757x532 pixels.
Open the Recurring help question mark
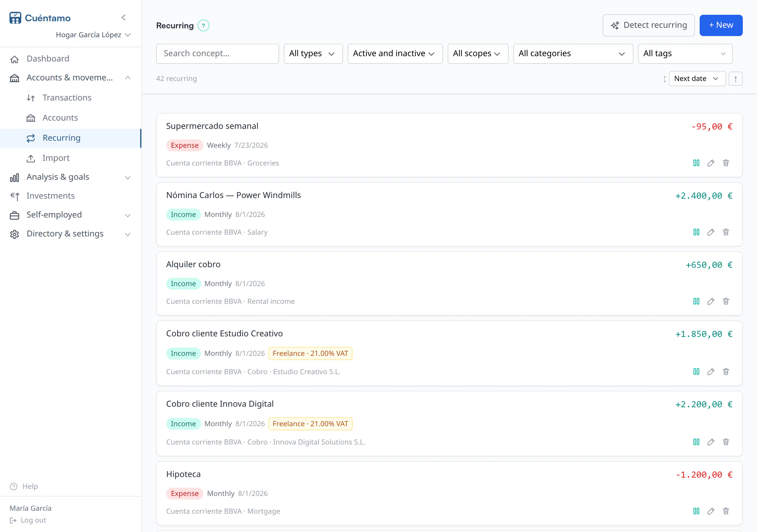(x=203, y=25)
